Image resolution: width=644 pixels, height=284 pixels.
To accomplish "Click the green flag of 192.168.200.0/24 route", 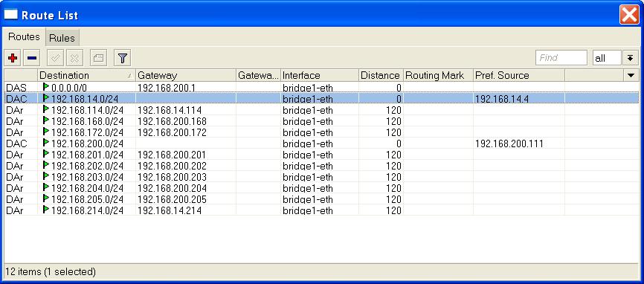I will (x=46, y=143).
